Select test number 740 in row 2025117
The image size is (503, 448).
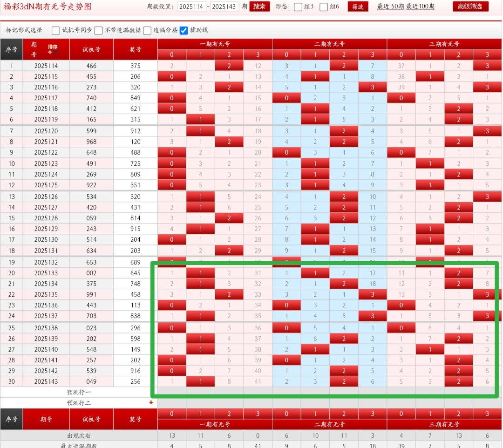point(91,98)
